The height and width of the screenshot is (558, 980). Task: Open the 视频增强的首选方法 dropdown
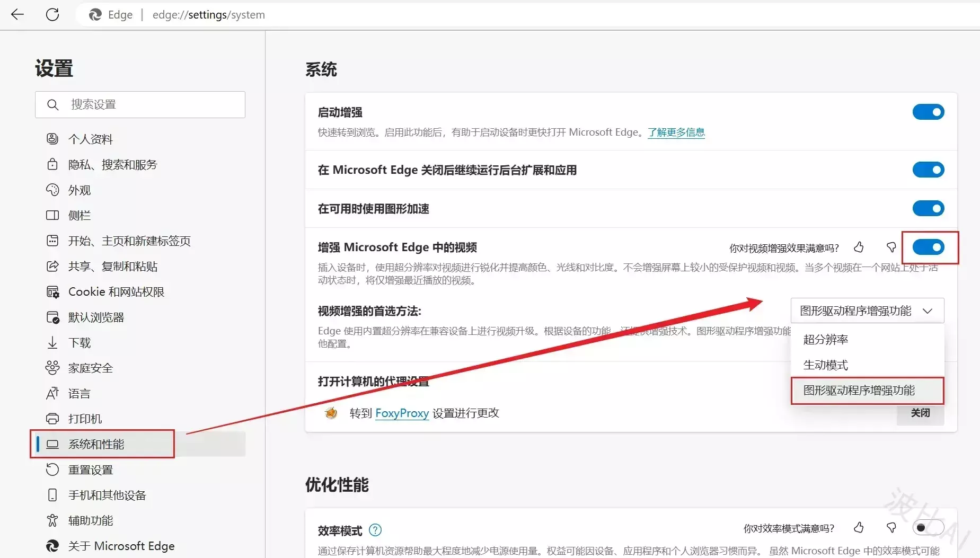[867, 311]
